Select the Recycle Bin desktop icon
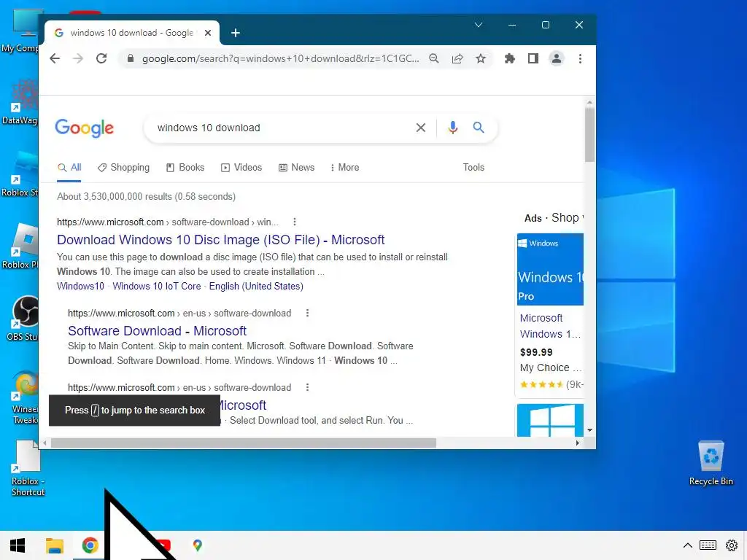Viewport: 747px width, 560px height. pyautogui.click(x=711, y=462)
